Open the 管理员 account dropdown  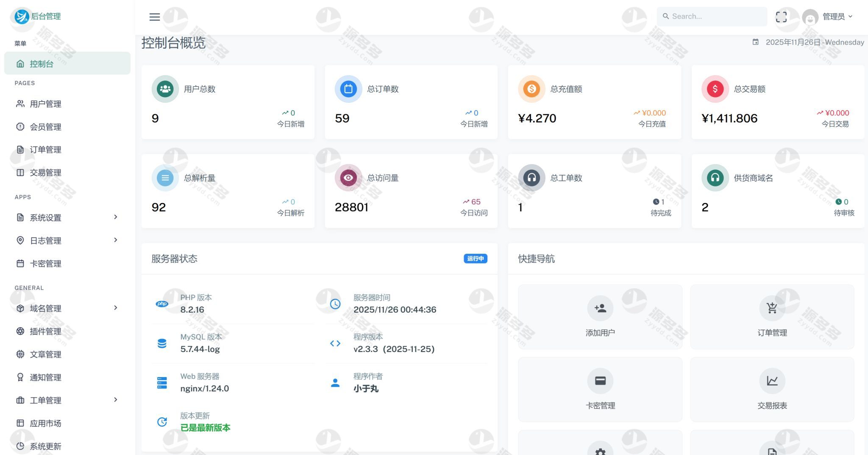tap(828, 17)
